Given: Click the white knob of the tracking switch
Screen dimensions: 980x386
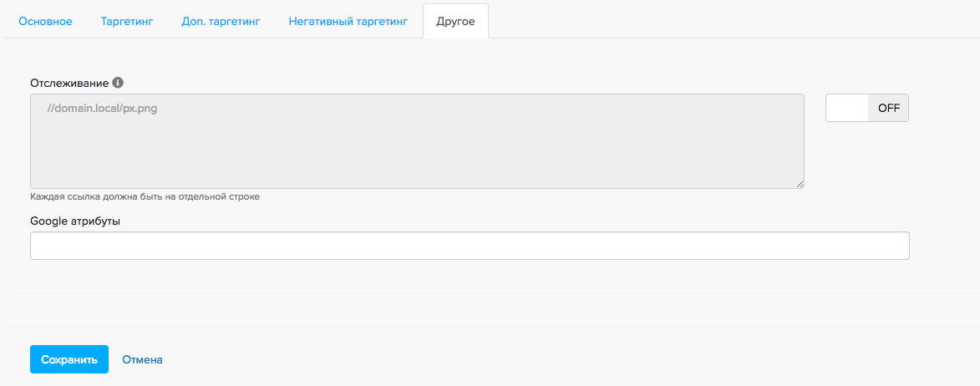Looking at the screenshot, I should [x=847, y=108].
